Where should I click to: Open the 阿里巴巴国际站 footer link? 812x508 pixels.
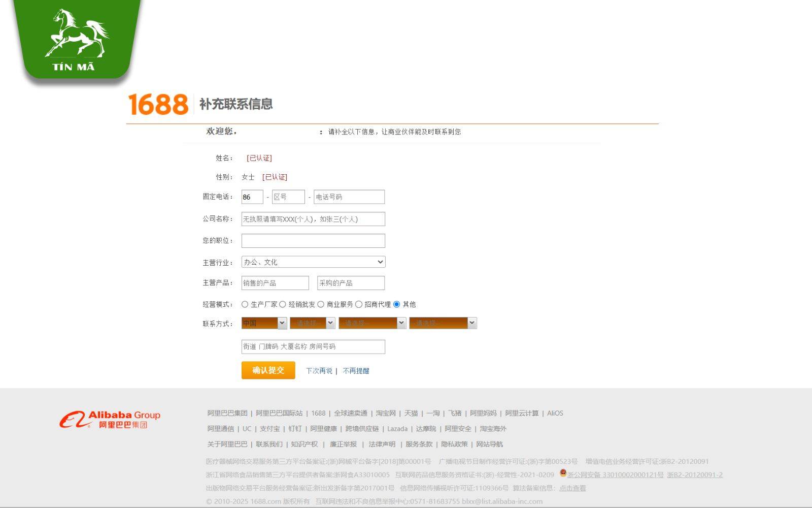coord(279,413)
